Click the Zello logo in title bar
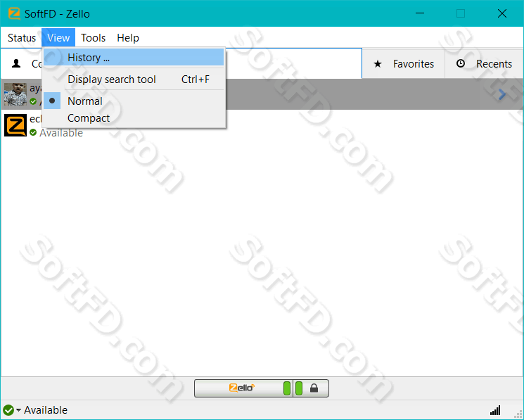Viewport: 524px width, 420px height. coord(14,13)
